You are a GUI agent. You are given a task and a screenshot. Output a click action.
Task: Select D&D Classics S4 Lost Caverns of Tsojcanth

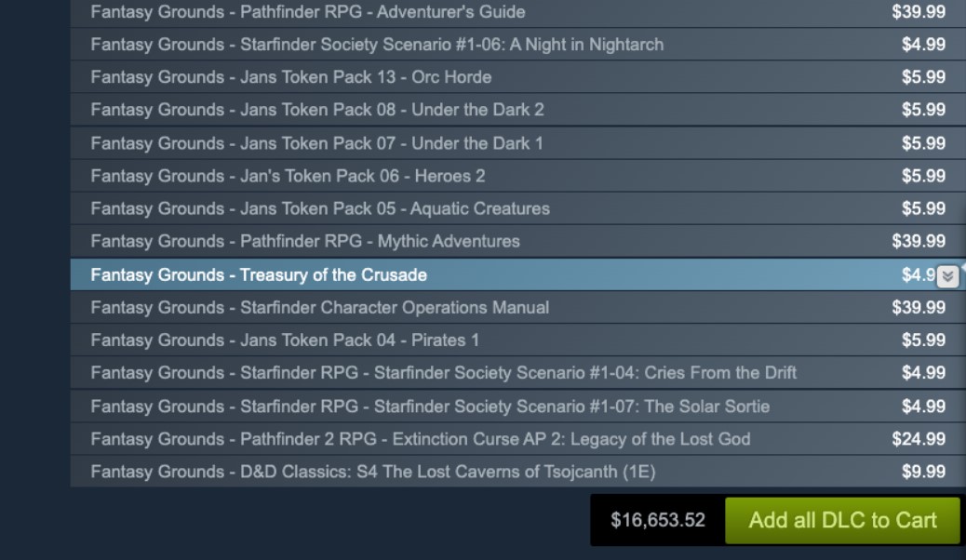373,472
